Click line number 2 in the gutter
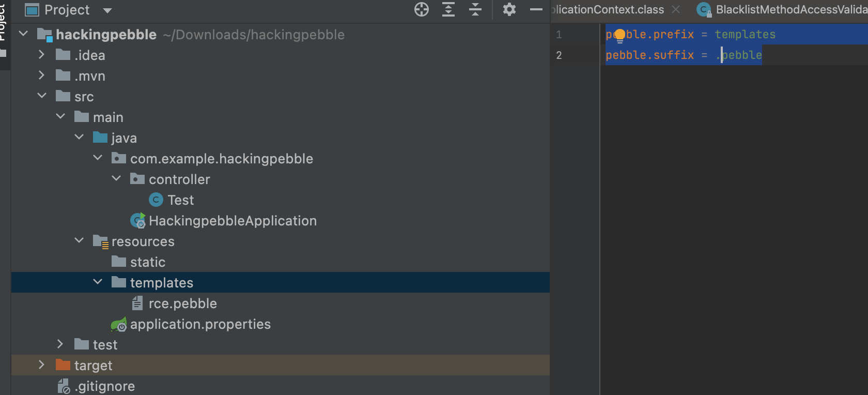Screen dimensions: 868x395 (x=559, y=55)
